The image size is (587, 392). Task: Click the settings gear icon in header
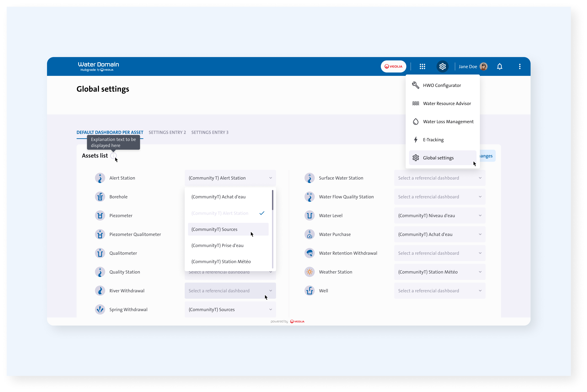(x=442, y=66)
